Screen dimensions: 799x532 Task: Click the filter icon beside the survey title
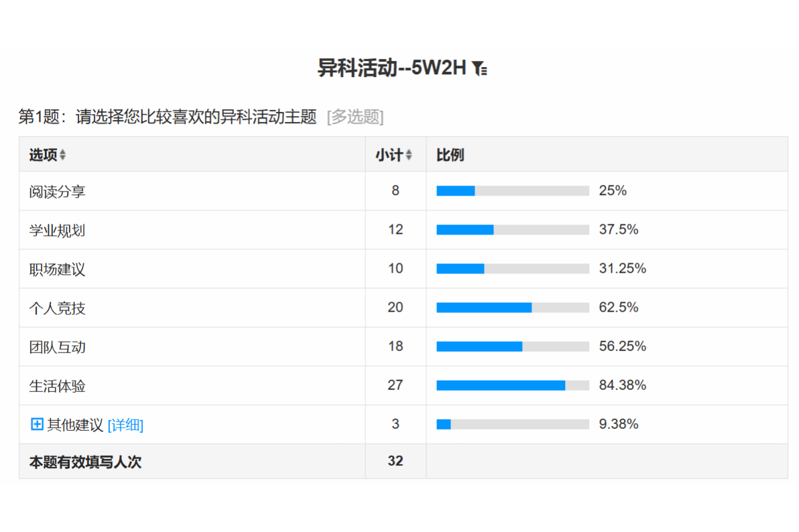(x=479, y=68)
